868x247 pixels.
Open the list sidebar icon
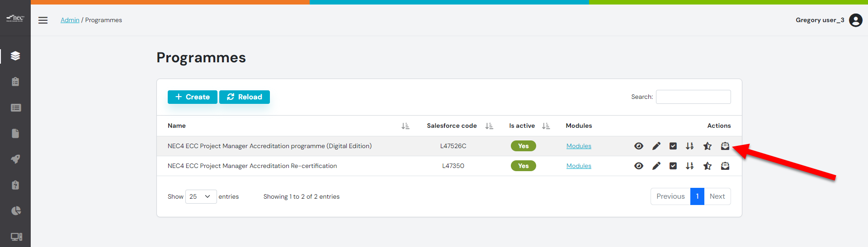[15, 107]
